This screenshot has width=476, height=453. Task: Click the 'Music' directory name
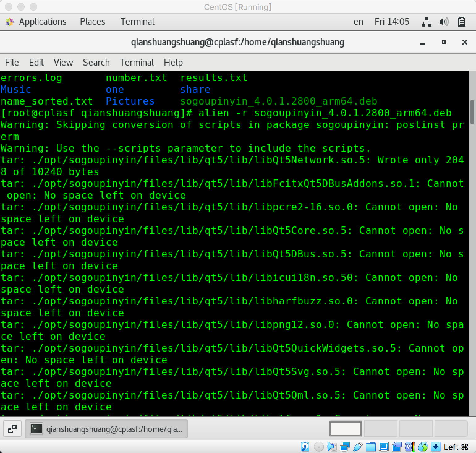[16, 90]
